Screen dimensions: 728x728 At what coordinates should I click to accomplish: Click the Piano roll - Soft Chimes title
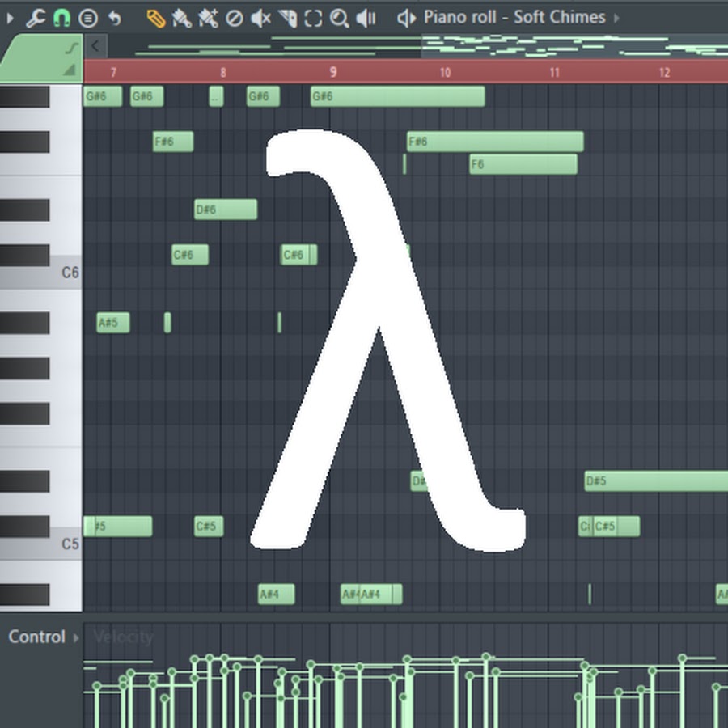point(514,18)
